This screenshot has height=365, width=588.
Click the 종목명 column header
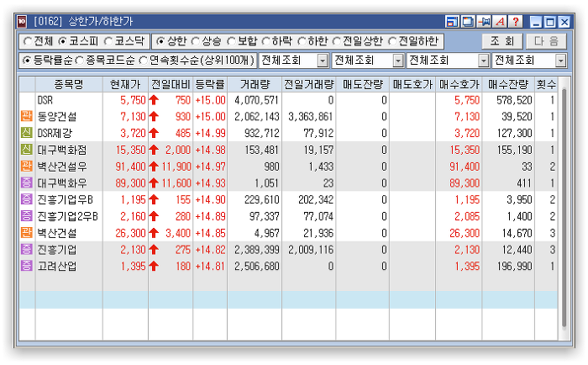pyautogui.click(x=69, y=84)
